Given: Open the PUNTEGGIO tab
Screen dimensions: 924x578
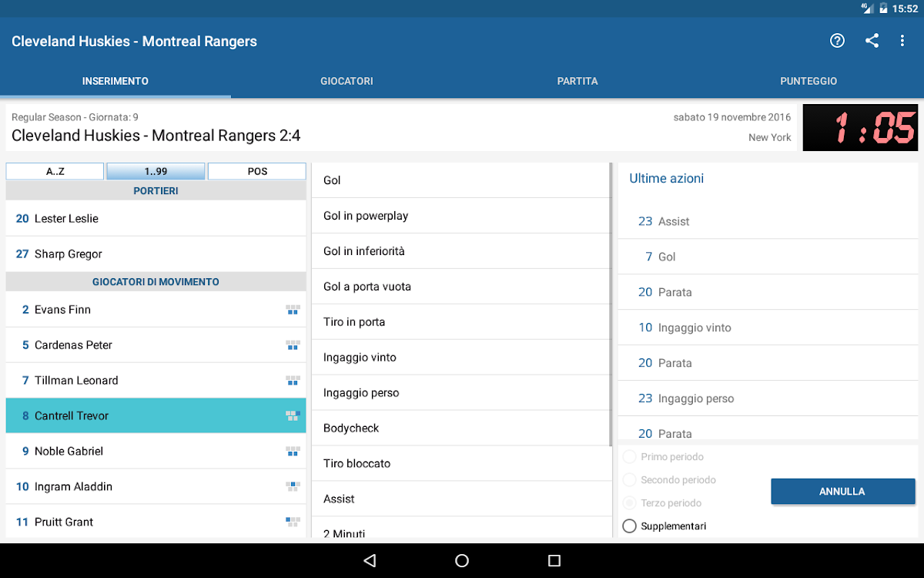Looking at the screenshot, I should pyautogui.click(x=808, y=81).
